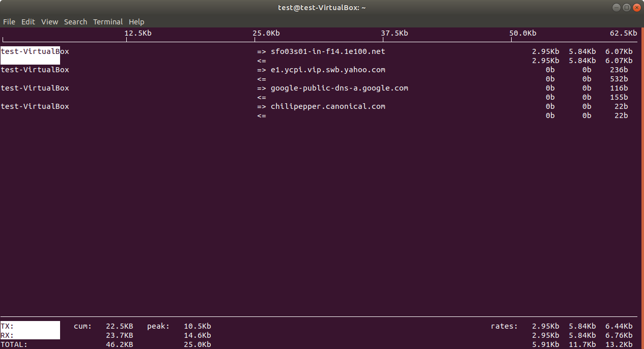Click the window title test@test-VirtualBox: ~
Viewport: 644px width, 349px height.
coord(322,7)
